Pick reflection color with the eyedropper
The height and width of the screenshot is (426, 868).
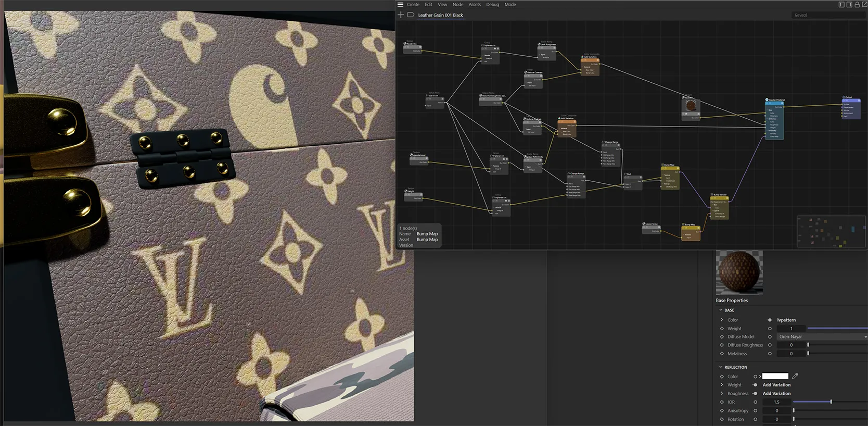795,376
